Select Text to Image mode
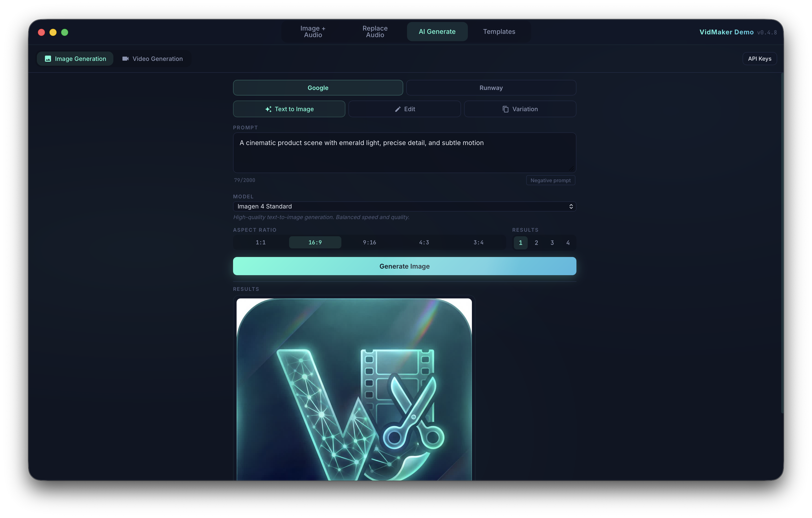Viewport: 812px width, 518px height. click(289, 109)
